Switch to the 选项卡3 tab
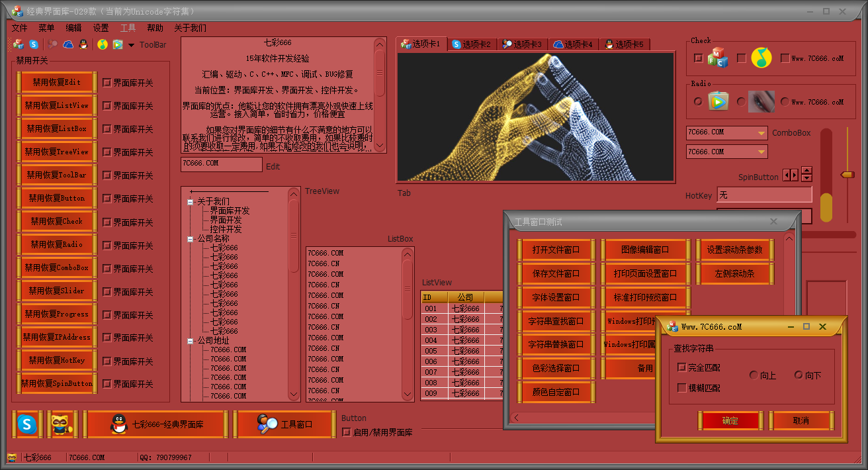 click(x=522, y=44)
